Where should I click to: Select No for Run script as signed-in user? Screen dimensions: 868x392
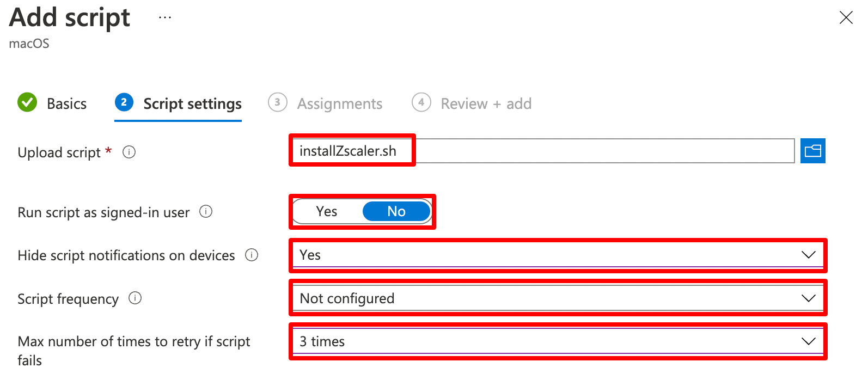396,211
